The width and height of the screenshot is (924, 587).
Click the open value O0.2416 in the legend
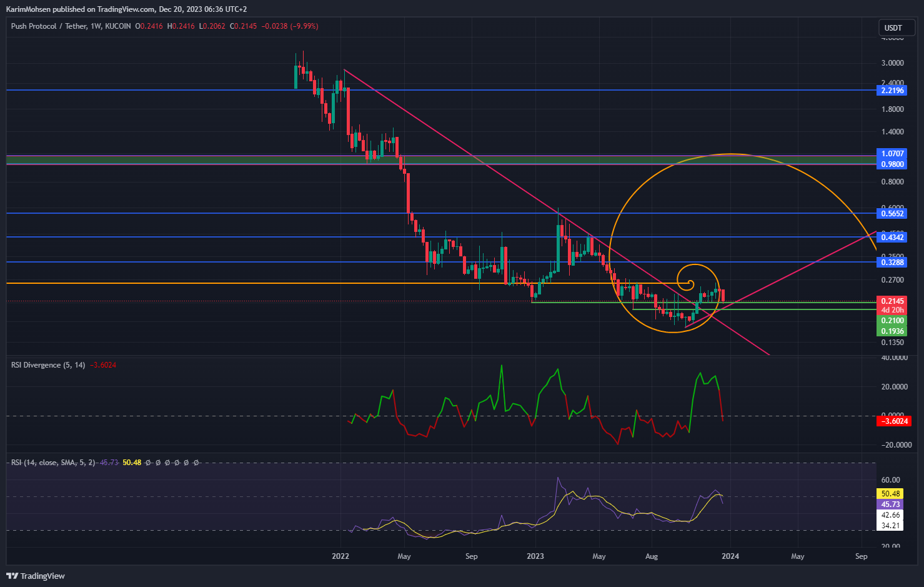tap(149, 26)
